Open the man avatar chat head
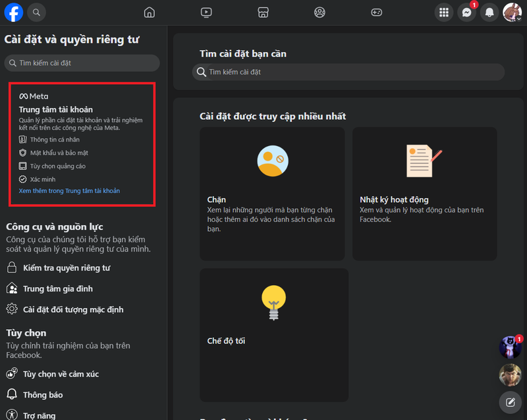This screenshot has height=420, width=527. click(x=510, y=375)
